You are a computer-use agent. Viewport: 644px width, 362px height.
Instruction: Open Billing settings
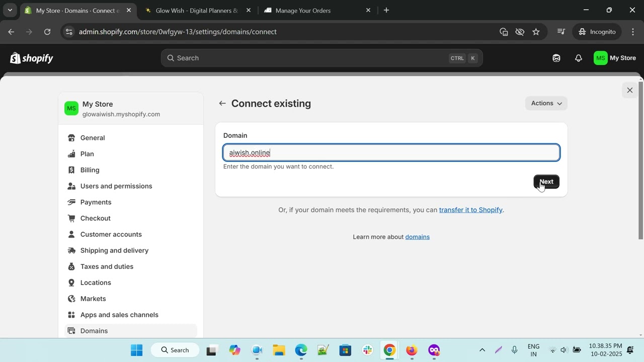[x=131, y=170]
